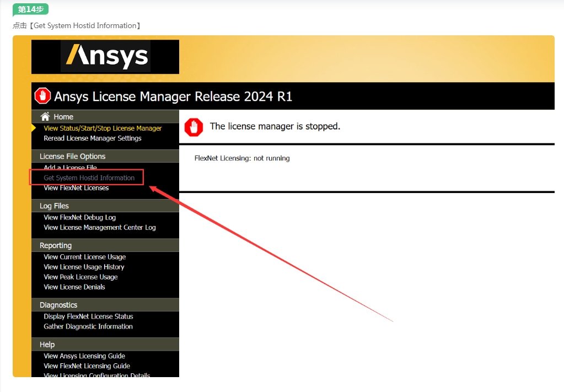
Task: Open View License Usage History
Action: [84, 267]
